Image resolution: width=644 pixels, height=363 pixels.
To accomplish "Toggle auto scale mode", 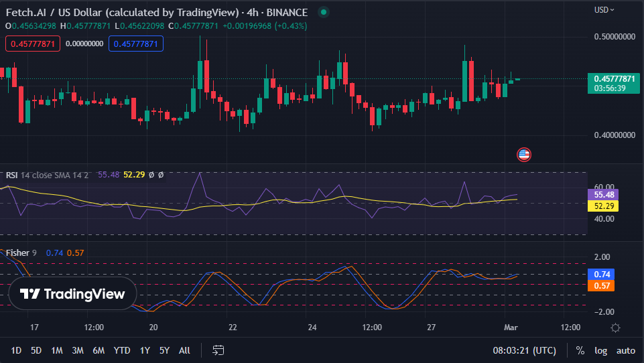I will point(625,351).
